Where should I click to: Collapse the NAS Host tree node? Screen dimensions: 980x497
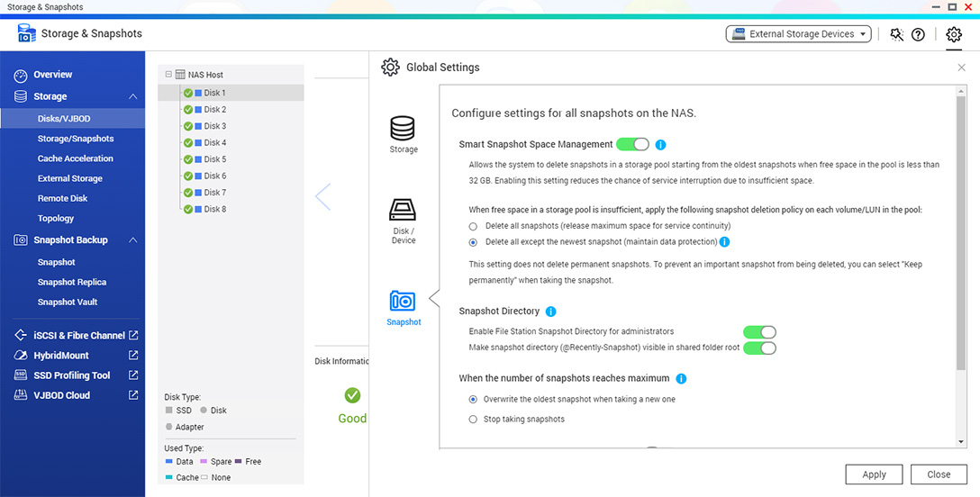point(168,75)
